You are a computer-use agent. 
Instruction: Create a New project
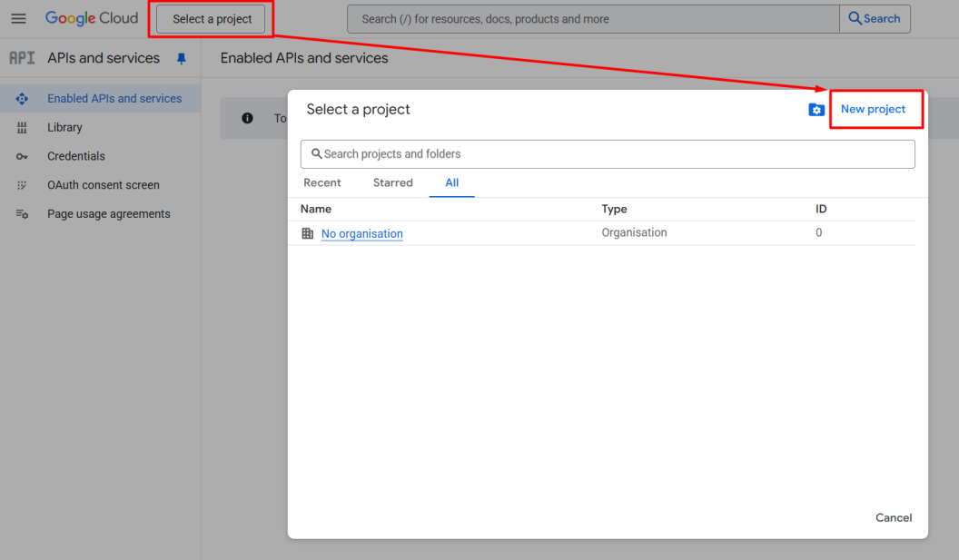point(873,109)
